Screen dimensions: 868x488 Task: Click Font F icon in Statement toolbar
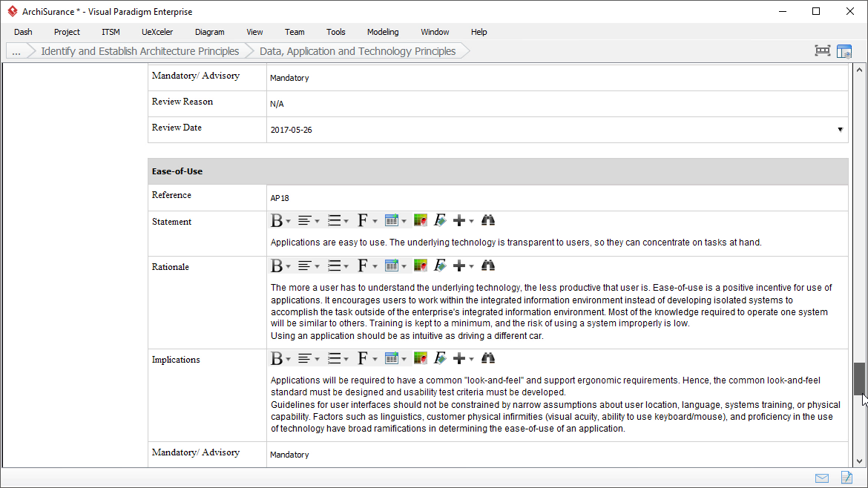(363, 221)
